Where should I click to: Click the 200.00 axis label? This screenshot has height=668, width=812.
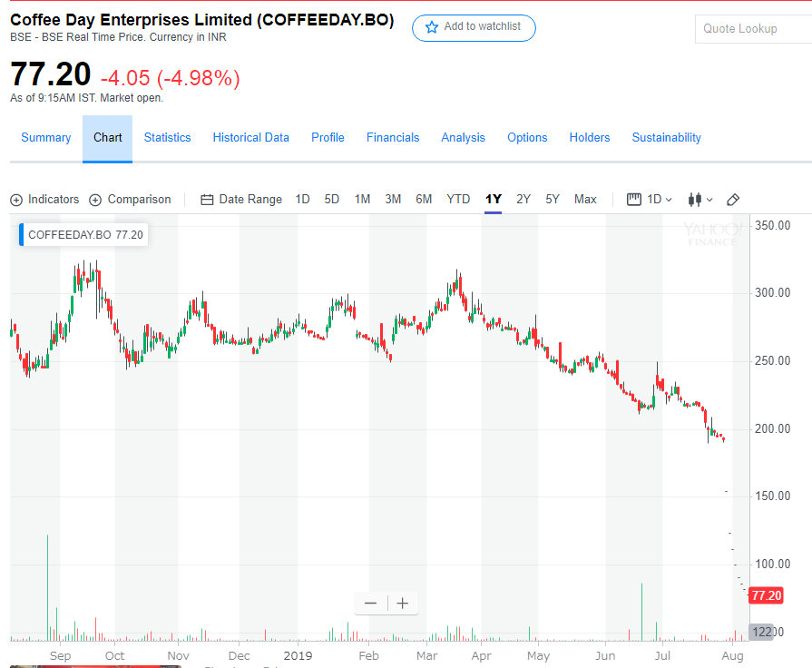pos(773,428)
